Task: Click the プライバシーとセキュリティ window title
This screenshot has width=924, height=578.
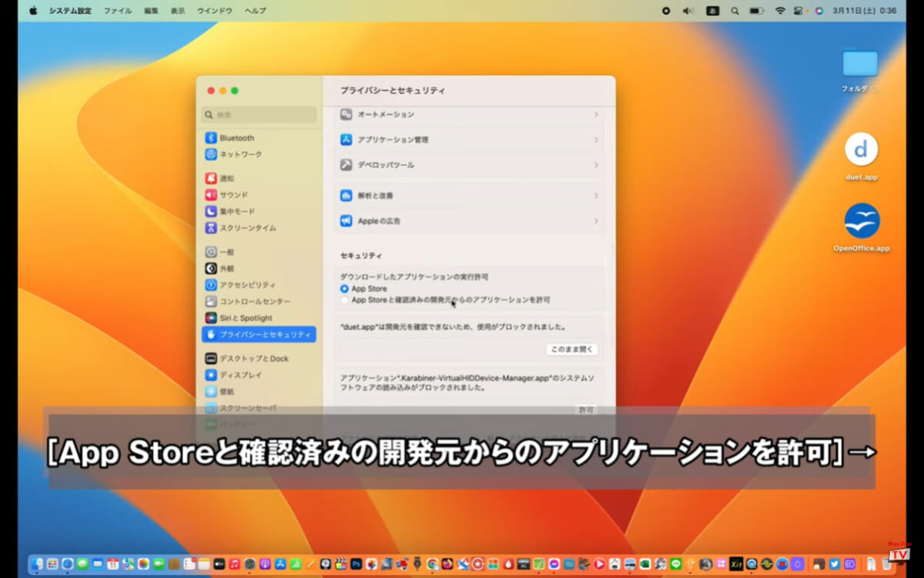Action: 393,91
